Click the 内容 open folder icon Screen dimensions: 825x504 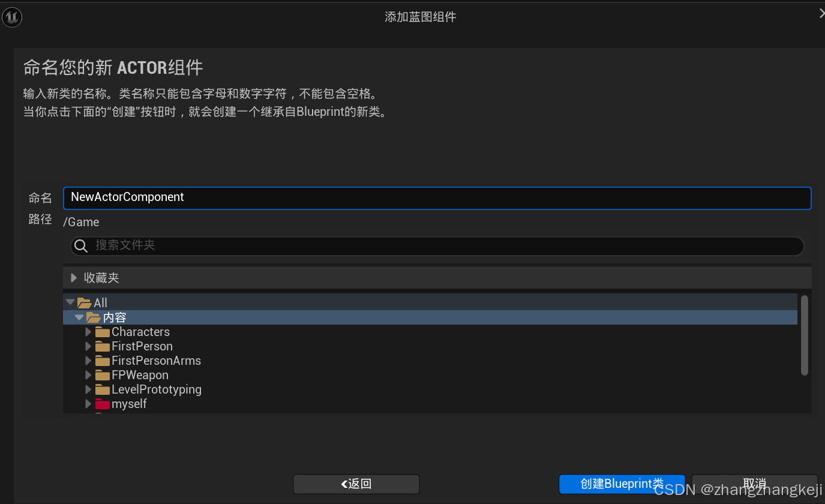point(93,317)
